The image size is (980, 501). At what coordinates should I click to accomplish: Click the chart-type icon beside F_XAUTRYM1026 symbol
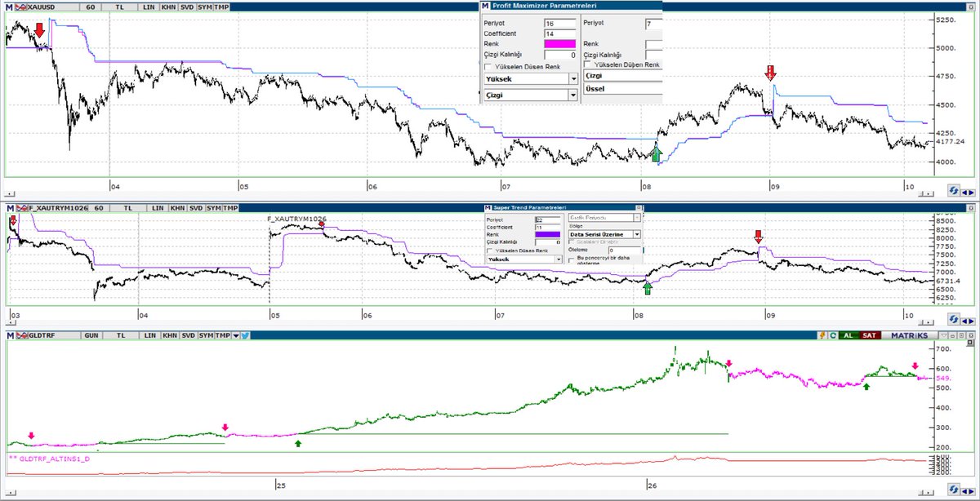point(21,209)
